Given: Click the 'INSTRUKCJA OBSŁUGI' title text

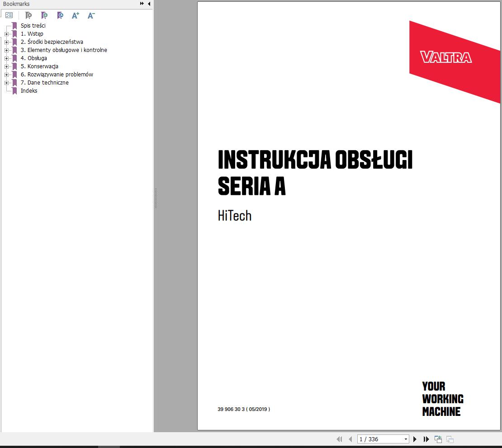Looking at the screenshot, I should pos(315,160).
